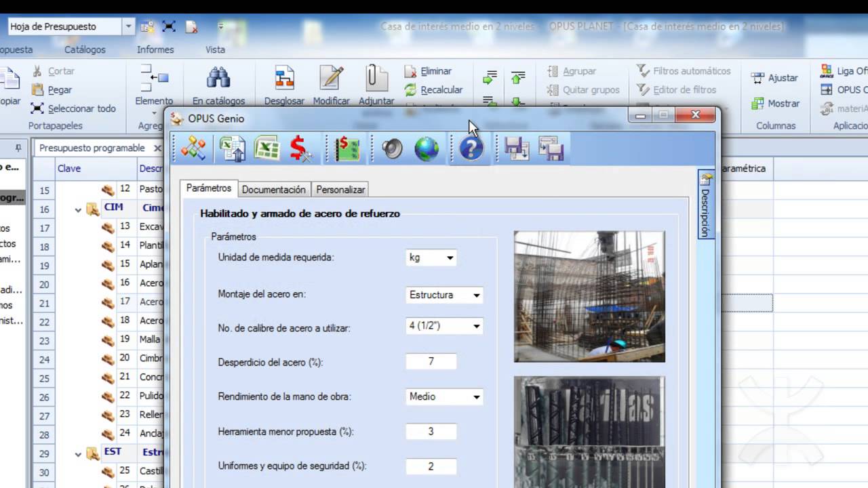Click Eliminar in the ribbon
This screenshot has height=488, width=868.
coord(428,70)
